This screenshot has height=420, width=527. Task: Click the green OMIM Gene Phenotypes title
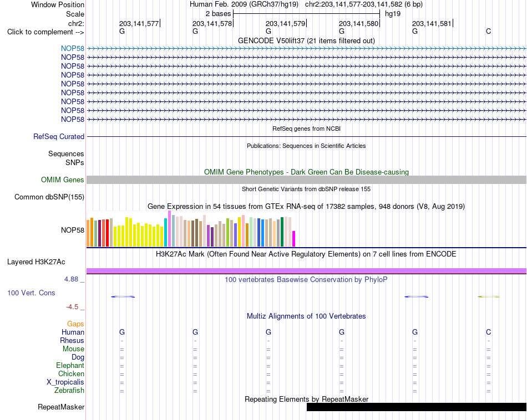click(306, 172)
